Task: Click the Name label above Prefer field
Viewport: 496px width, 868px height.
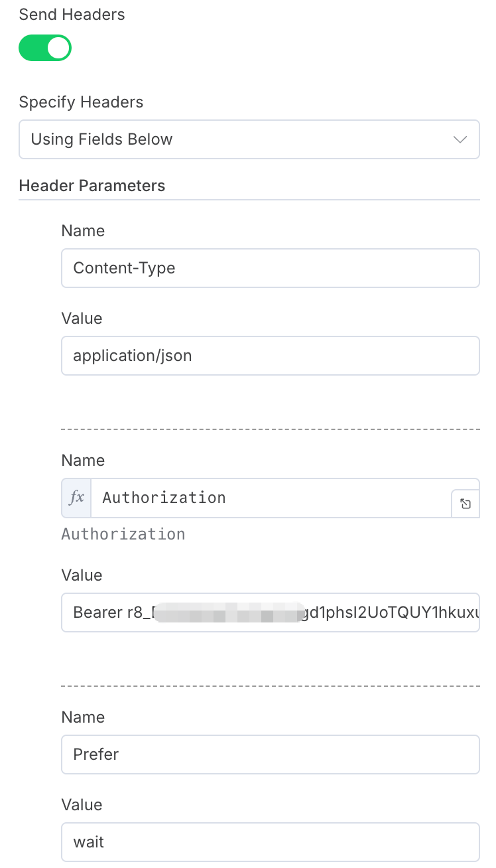Action: click(83, 717)
